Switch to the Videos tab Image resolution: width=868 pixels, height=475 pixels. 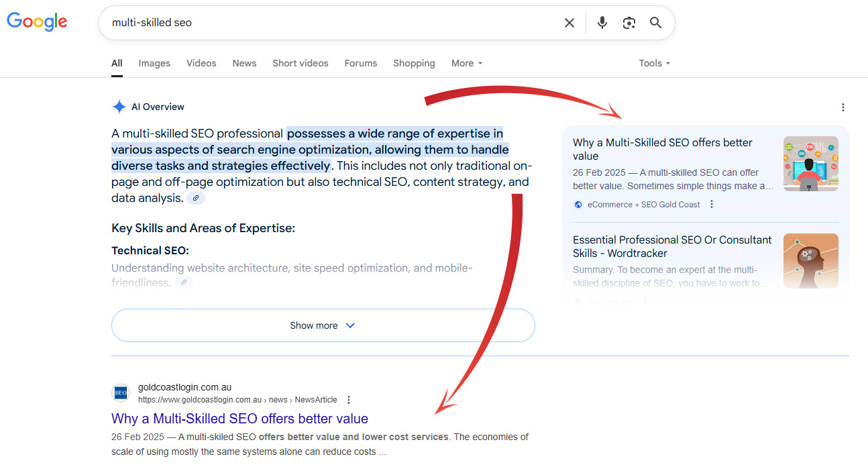point(201,63)
